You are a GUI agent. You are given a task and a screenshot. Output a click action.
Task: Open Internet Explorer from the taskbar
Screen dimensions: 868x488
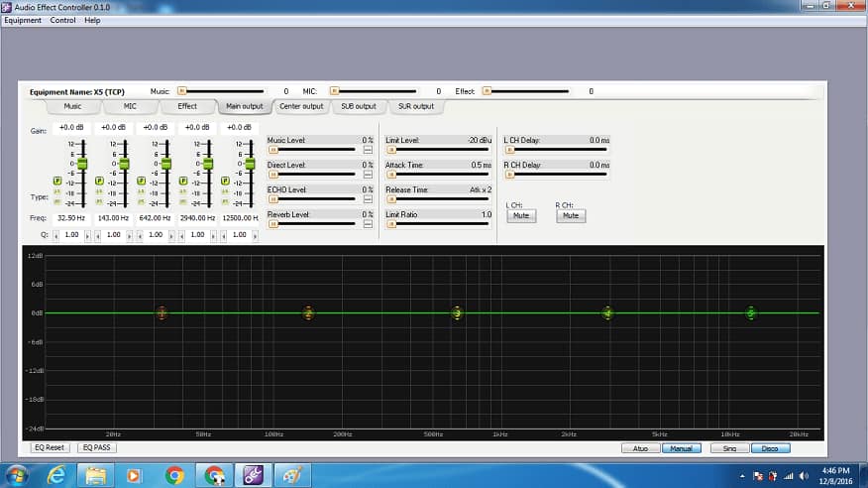[x=55, y=475]
